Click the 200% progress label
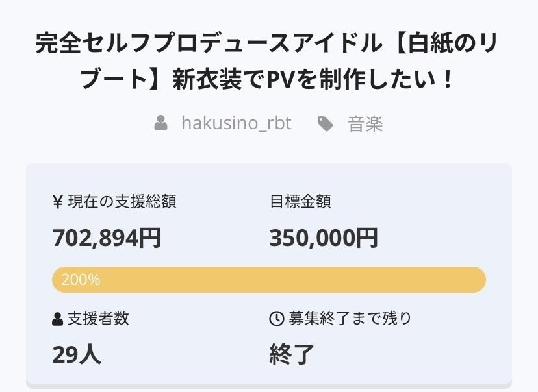The image size is (538, 392). [81, 280]
